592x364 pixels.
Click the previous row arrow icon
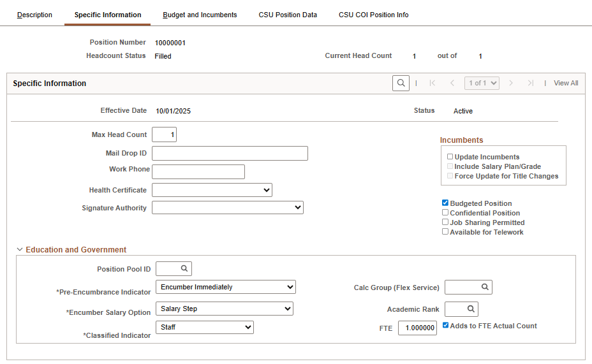coord(452,83)
